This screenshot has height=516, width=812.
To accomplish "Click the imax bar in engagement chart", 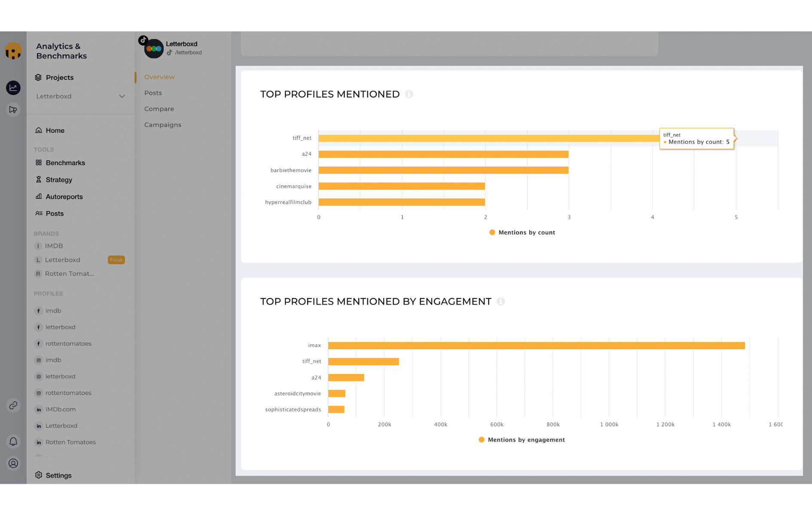I will click(x=536, y=345).
